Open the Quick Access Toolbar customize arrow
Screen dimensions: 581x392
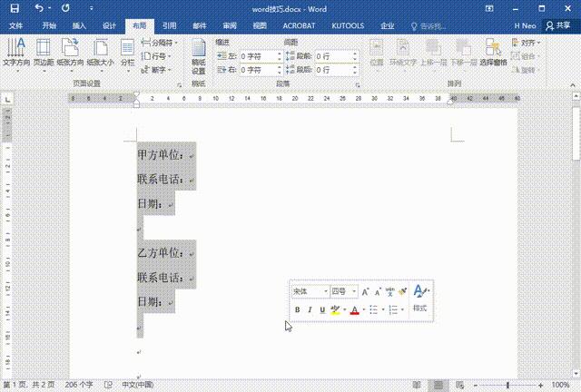click(x=91, y=8)
